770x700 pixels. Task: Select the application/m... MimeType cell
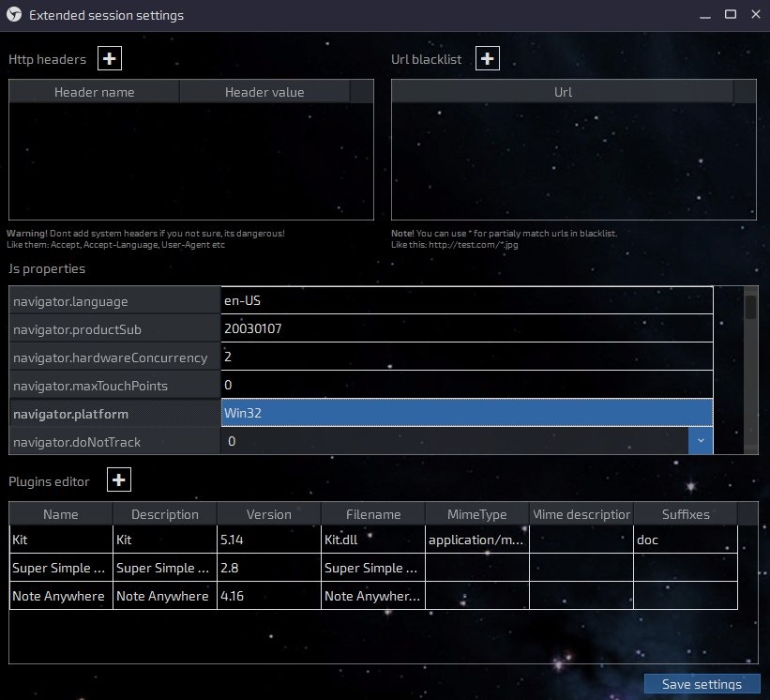coord(477,540)
